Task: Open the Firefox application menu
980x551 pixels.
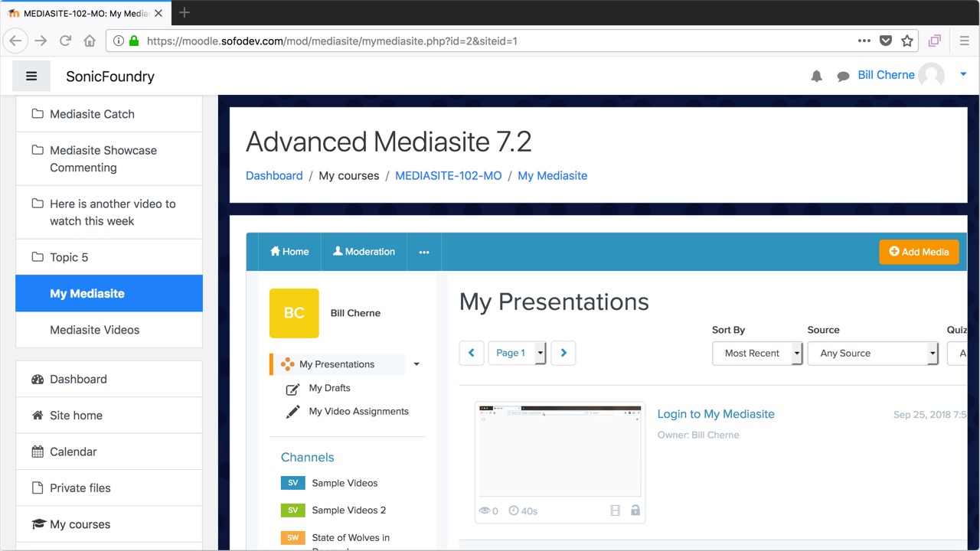Action: [965, 41]
